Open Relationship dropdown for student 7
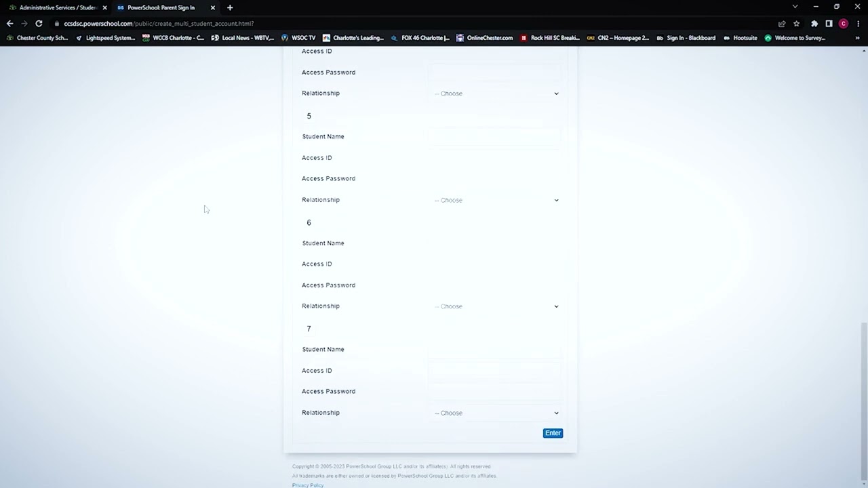The image size is (868, 488). coord(496,413)
